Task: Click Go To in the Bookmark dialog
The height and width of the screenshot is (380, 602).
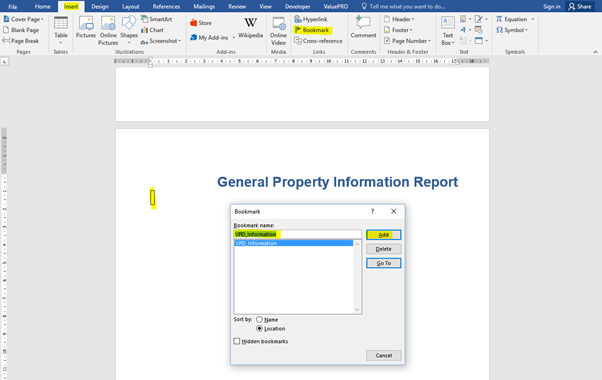Action: (x=384, y=263)
